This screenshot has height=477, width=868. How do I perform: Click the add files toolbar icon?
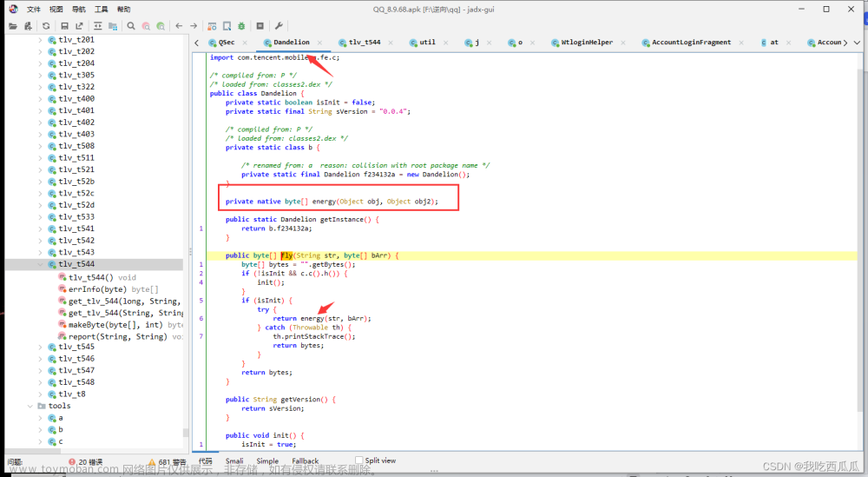[x=28, y=26]
